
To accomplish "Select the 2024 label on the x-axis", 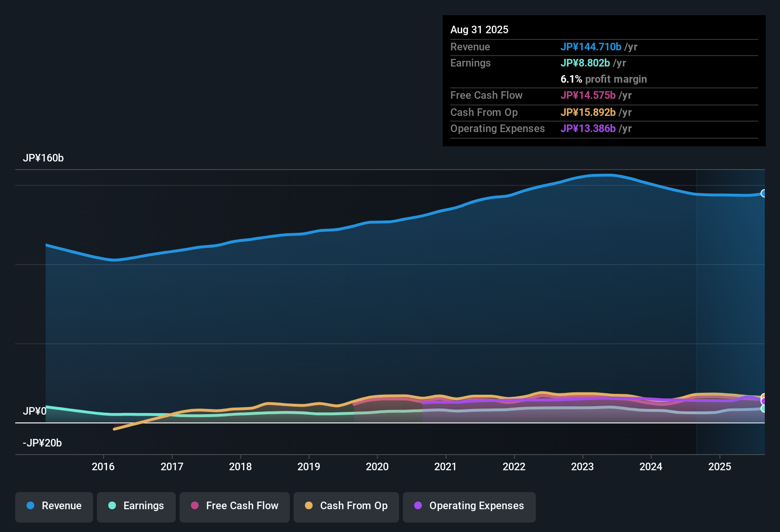I will 651,466.
